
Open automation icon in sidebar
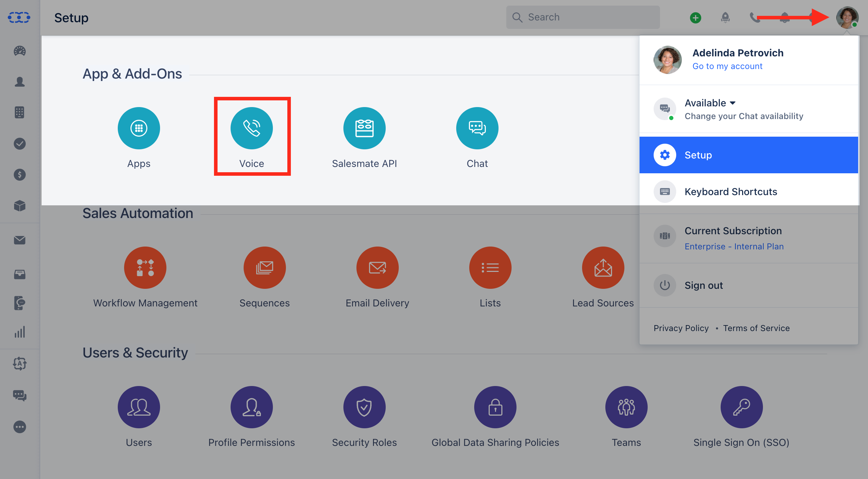[20, 363]
